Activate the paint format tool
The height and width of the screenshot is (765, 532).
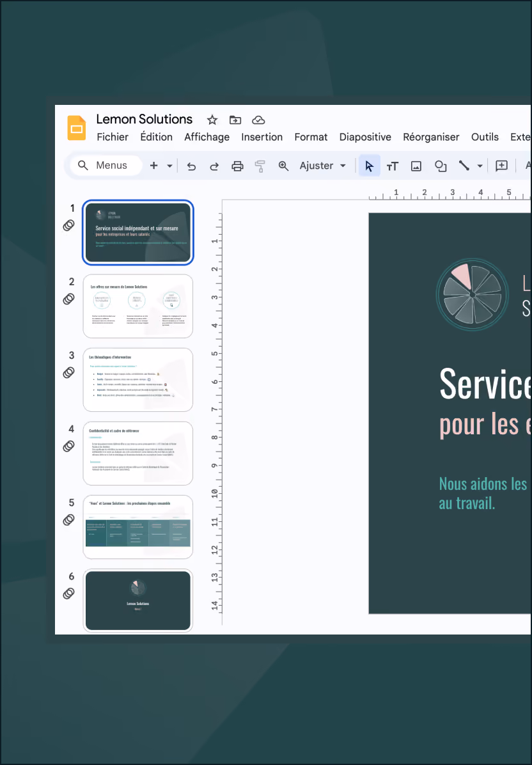click(x=260, y=166)
